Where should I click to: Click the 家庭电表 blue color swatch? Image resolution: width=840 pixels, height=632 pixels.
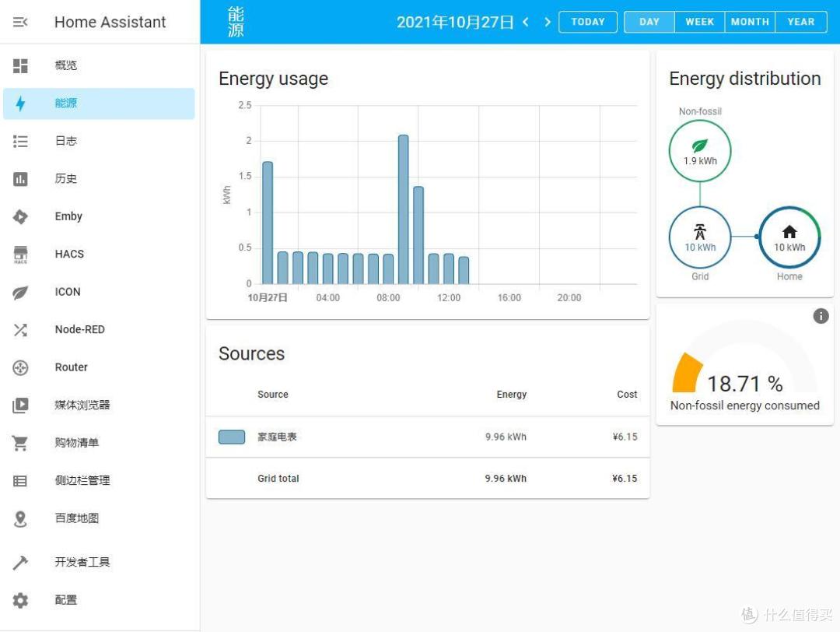tap(232, 437)
